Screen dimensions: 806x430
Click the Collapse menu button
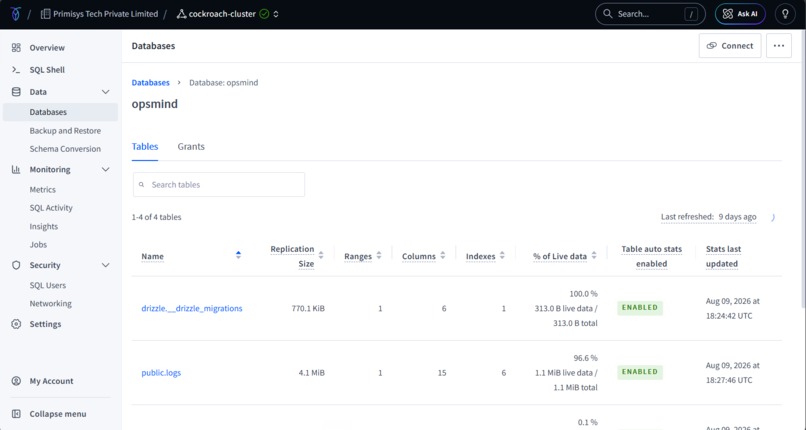coord(49,414)
